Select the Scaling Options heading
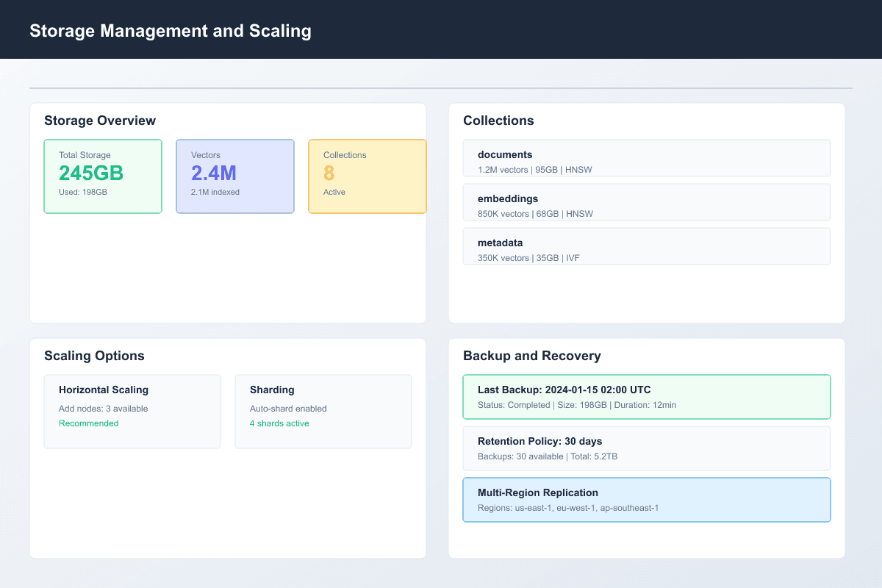Viewport: 882px width, 588px height. [94, 356]
